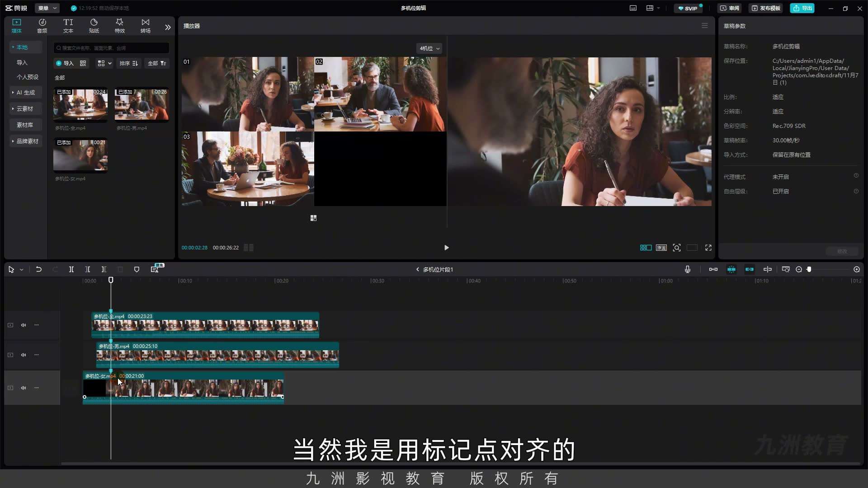Select 导入 in the left sidebar
Image resolution: width=868 pixels, height=488 pixels.
click(22, 62)
